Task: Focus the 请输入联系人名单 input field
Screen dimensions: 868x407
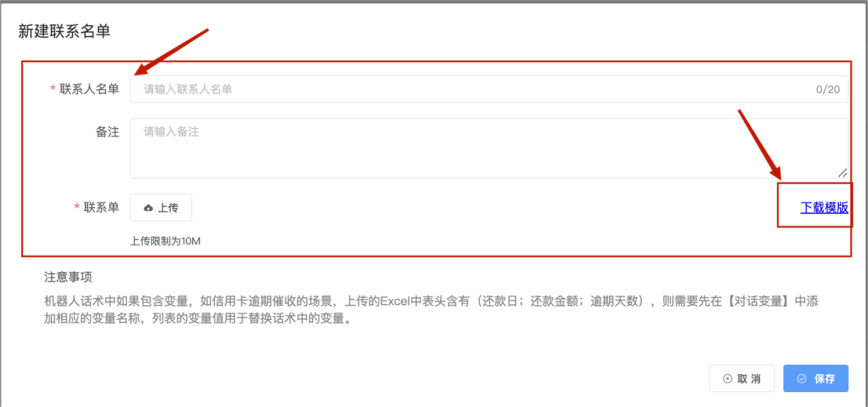Action: pyautogui.click(x=489, y=89)
